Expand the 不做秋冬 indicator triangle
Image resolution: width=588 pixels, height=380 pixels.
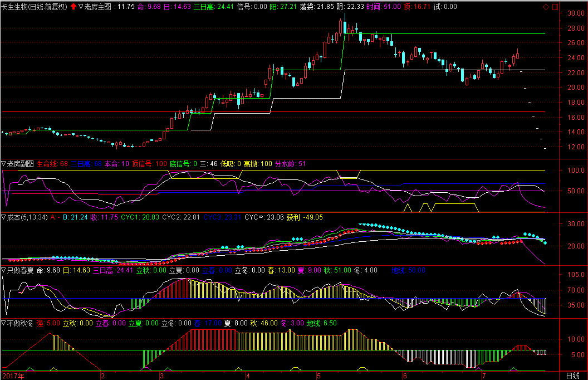[x=4, y=323]
